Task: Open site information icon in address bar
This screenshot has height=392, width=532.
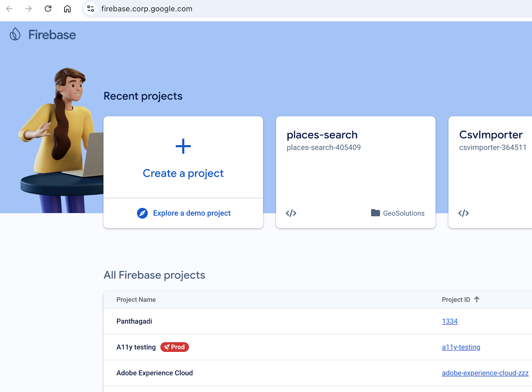Action: (90, 9)
